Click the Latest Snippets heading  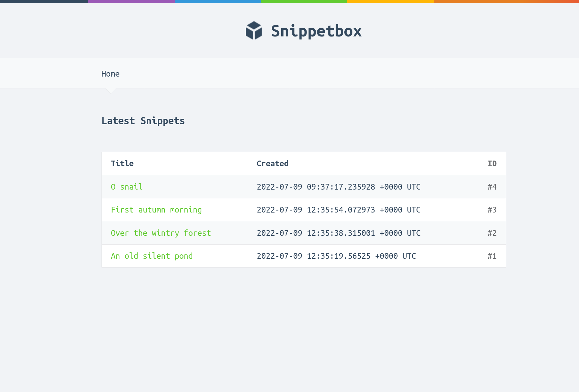143,121
